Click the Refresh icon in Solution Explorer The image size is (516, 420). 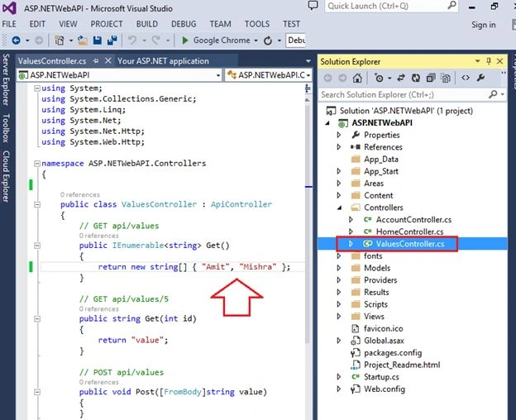(x=416, y=78)
